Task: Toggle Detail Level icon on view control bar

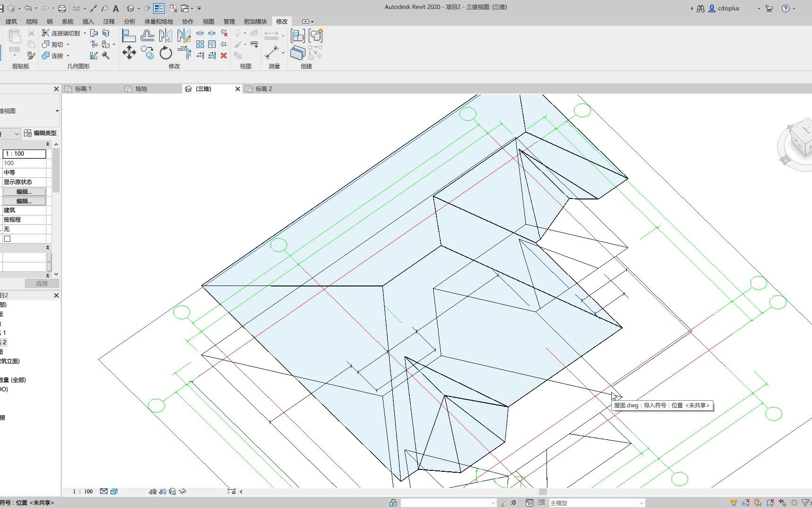Action: (x=103, y=492)
